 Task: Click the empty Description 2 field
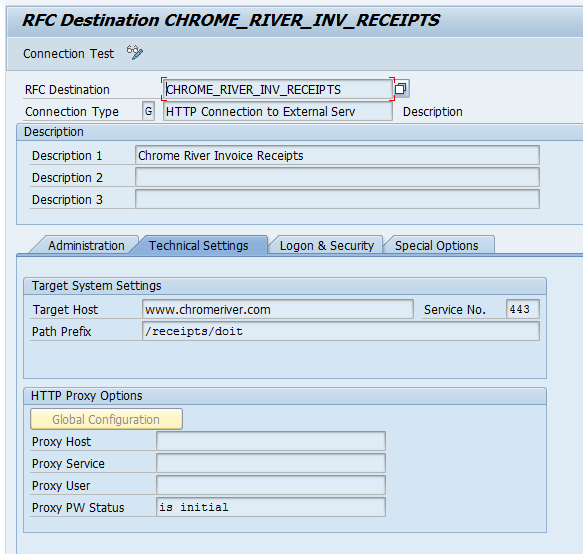point(337,177)
